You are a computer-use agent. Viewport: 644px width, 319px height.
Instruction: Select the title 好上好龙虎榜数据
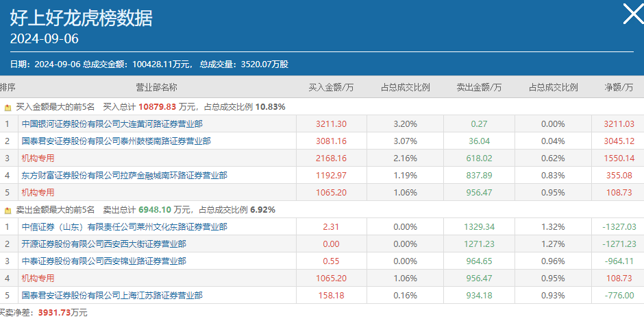[81, 18]
